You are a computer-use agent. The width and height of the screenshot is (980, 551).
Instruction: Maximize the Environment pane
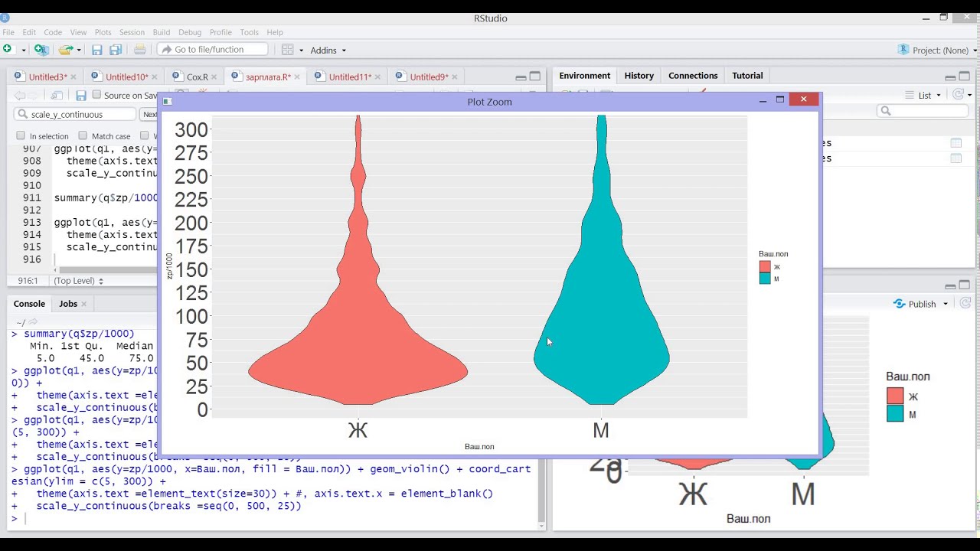pyautogui.click(x=965, y=77)
